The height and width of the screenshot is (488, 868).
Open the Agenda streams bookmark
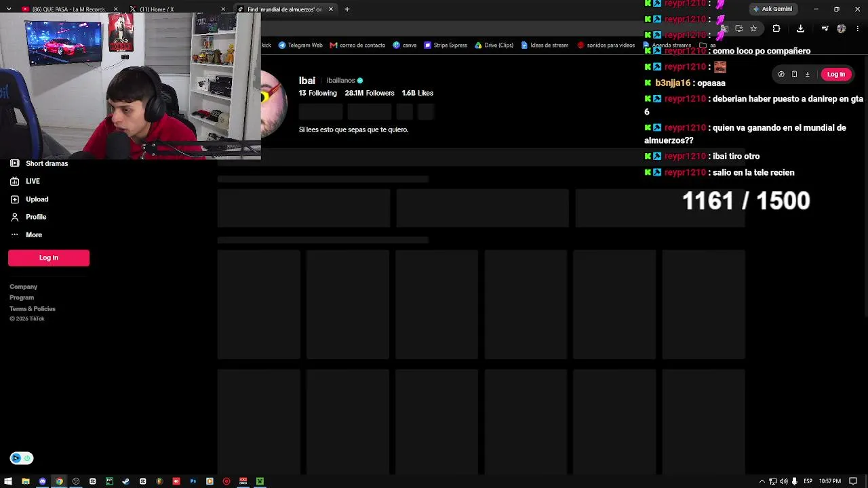point(667,45)
